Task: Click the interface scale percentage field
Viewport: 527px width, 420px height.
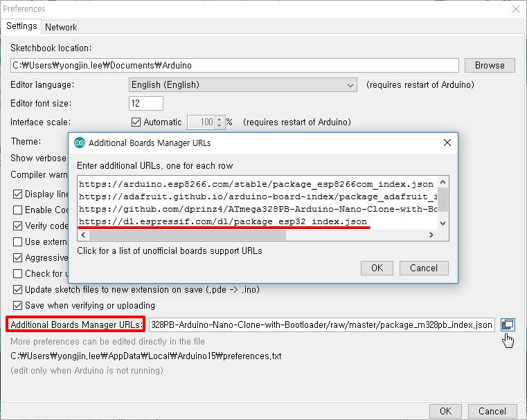Action: [x=201, y=122]
